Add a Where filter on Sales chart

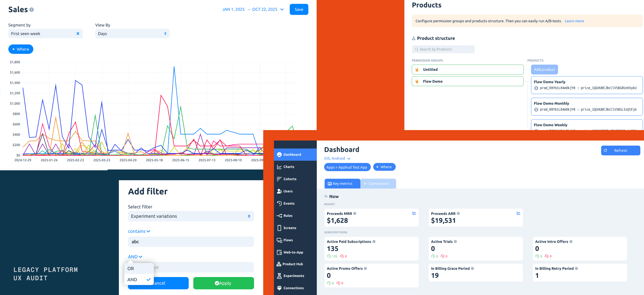(x=21, y=49)
